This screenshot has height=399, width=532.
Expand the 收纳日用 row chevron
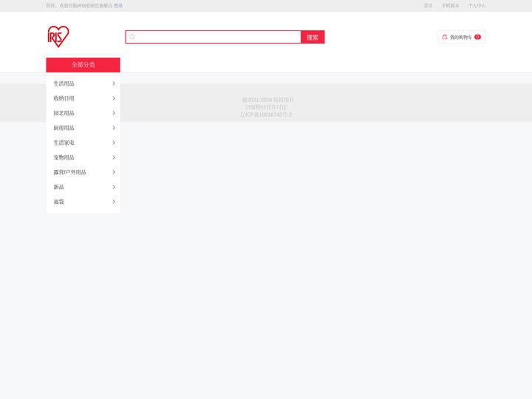tap(114, 98)
